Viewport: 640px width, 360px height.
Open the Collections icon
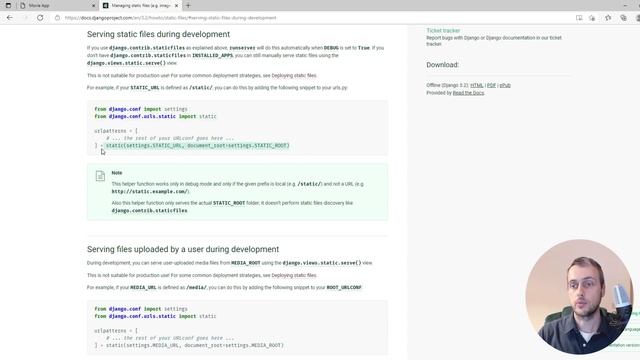coord(623,18)
